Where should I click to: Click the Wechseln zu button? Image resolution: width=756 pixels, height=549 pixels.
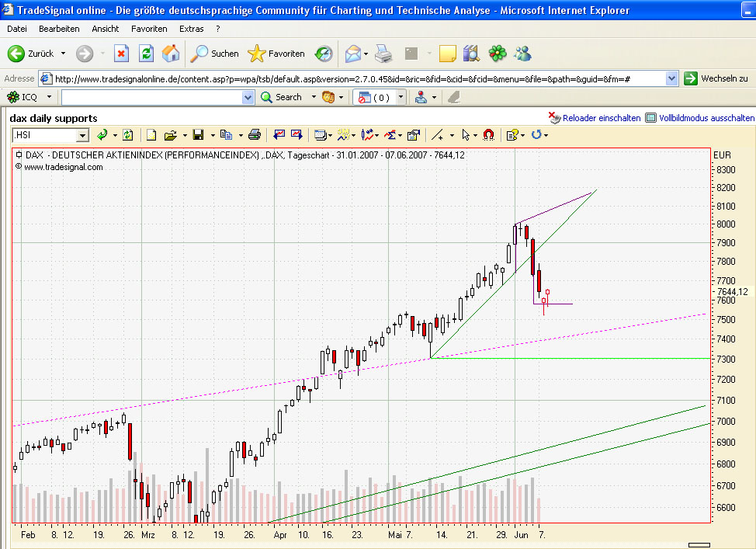coord(716,78)
